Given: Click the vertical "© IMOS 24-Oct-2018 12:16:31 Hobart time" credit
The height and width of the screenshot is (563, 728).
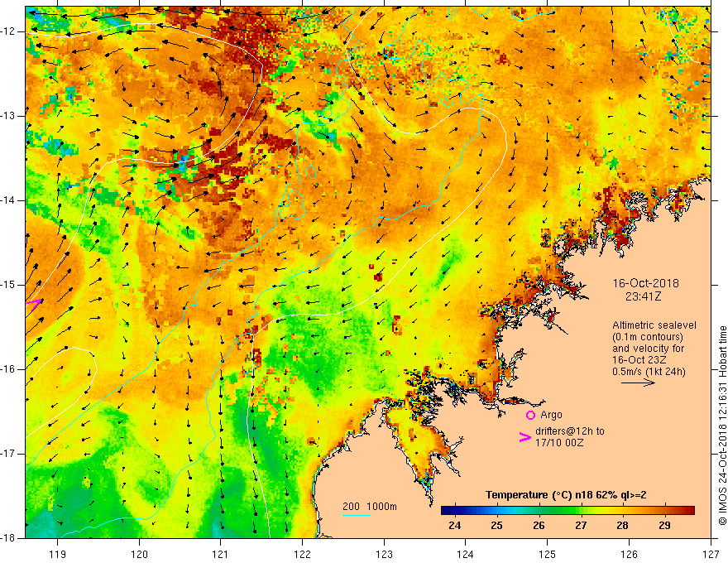Looking at the screenshot, I should pos(722,426).
